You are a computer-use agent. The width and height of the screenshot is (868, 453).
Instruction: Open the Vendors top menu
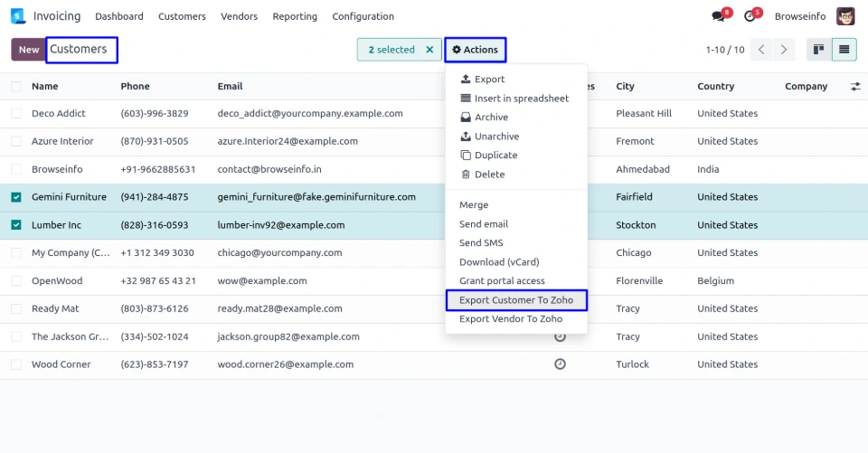(239, 16)
